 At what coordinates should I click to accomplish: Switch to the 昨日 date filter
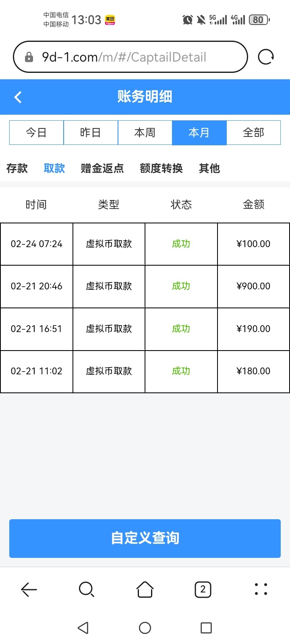pyautogui.click(x=91, y=132)
